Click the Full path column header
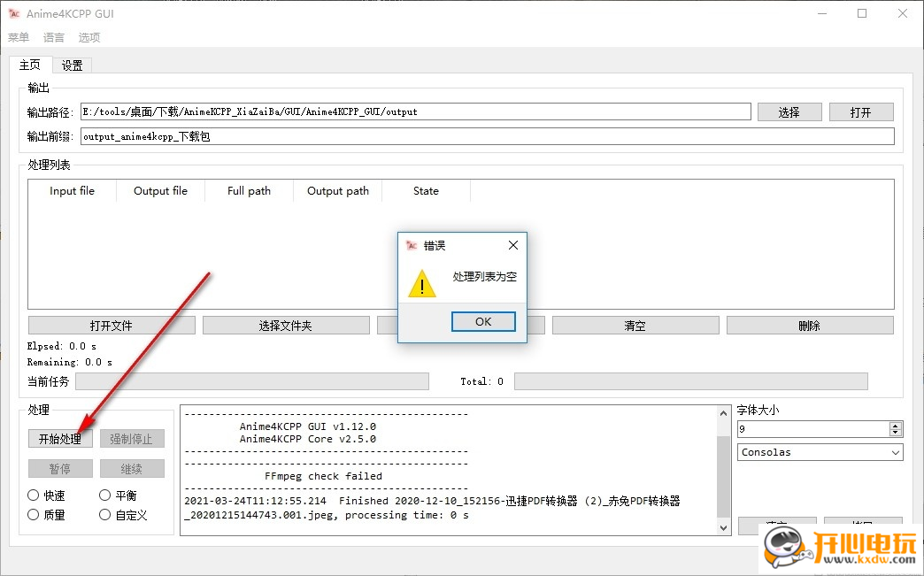This screenshot has width=924, height=576. [249, 191]
